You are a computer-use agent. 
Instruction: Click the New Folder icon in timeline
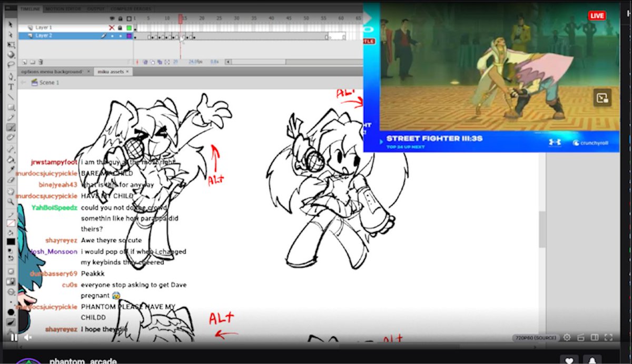[x=32, y=62]
